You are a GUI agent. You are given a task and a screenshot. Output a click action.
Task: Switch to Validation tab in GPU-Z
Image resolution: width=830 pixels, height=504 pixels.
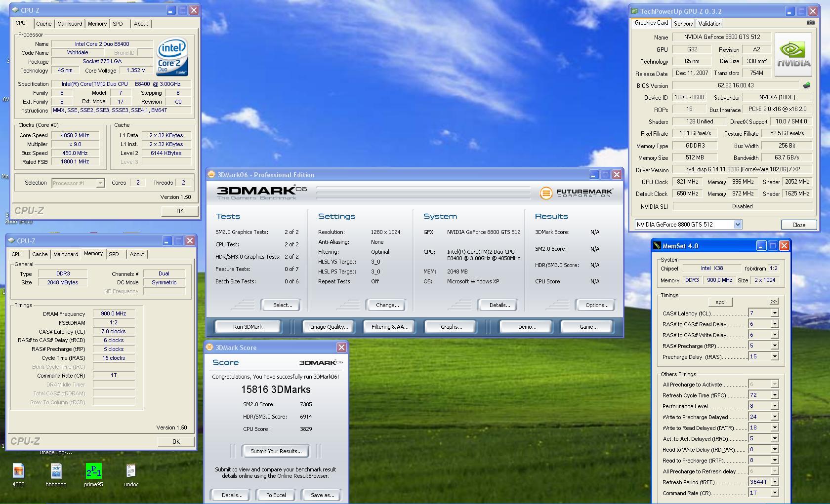pyautogui.click(x=710, y=24)
